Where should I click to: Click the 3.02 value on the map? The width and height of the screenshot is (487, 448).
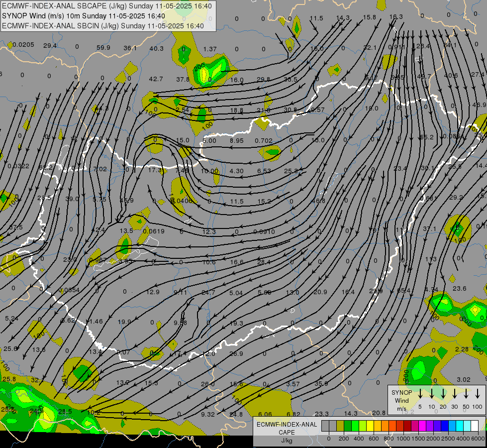(x=464, y=380)
